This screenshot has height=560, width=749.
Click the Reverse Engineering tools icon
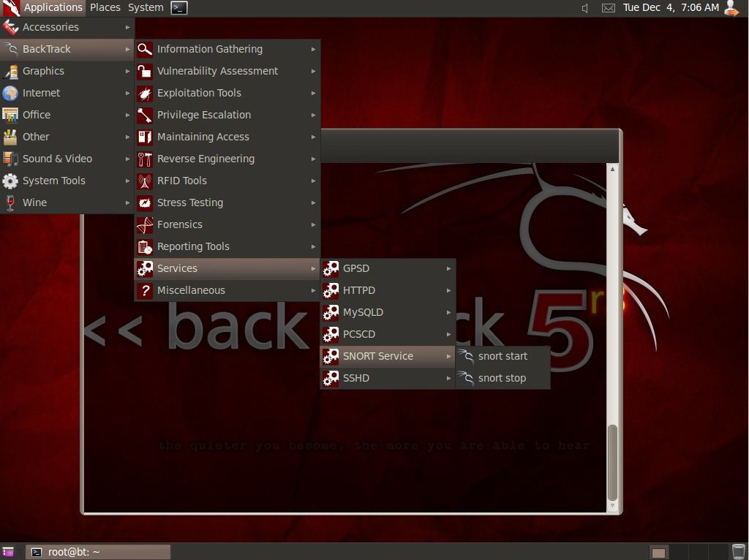pyautogui.click(x=145, y=159)
